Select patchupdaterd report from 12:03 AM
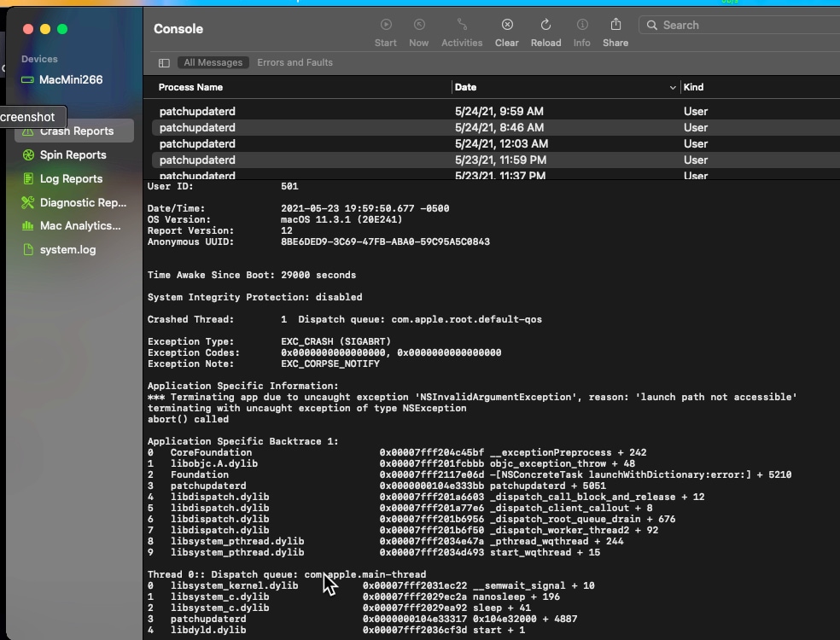 495,143
